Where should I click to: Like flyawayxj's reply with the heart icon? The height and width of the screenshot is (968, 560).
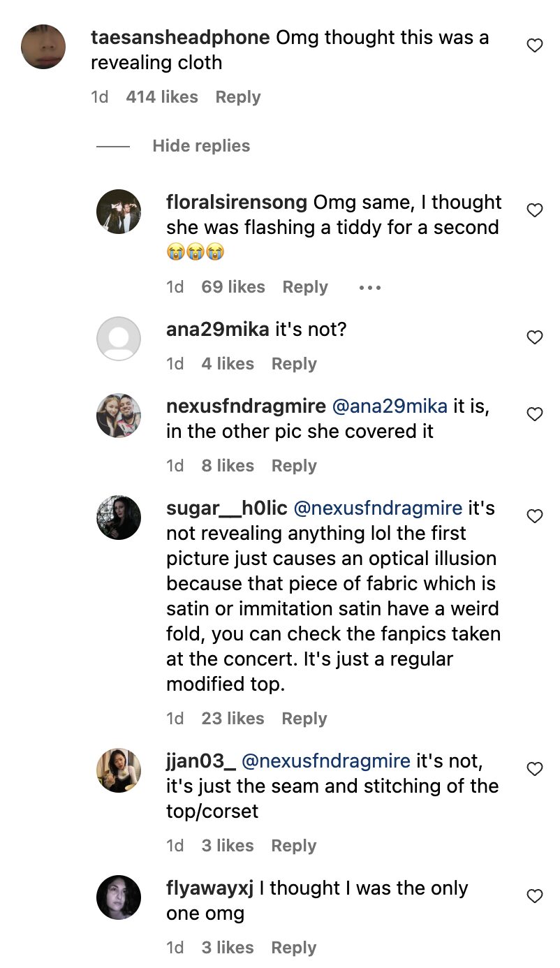(534, 896)
